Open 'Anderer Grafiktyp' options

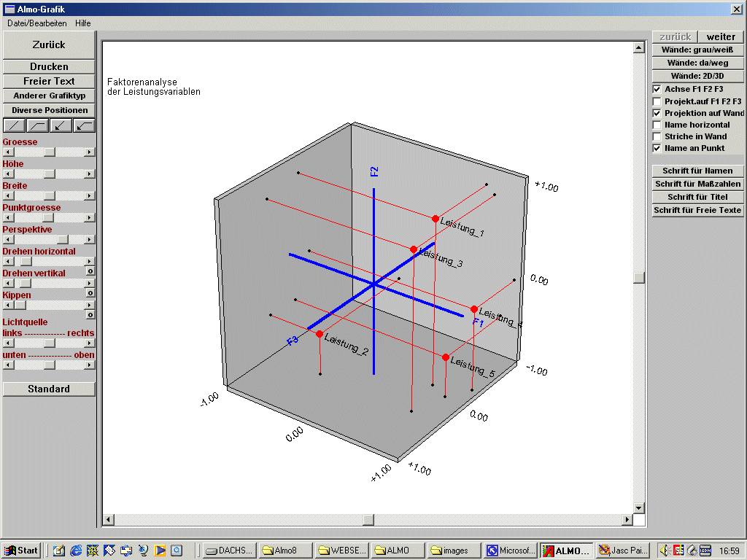click(x=49, y=96)
